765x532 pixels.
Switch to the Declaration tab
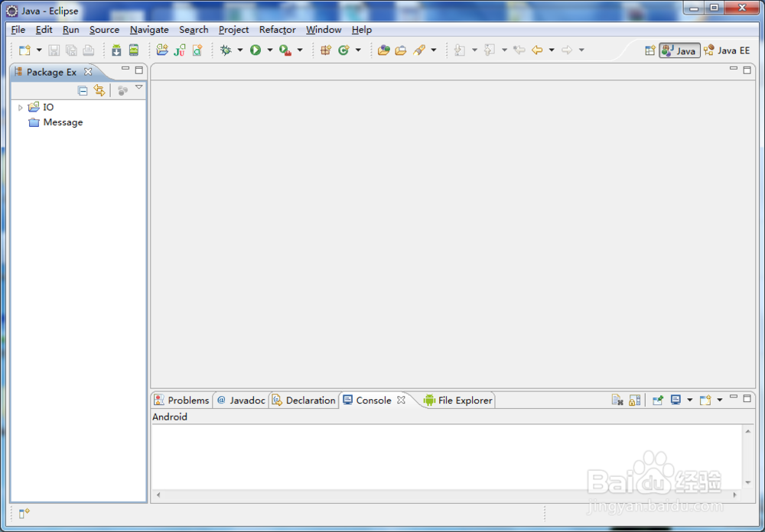[304, 401]
